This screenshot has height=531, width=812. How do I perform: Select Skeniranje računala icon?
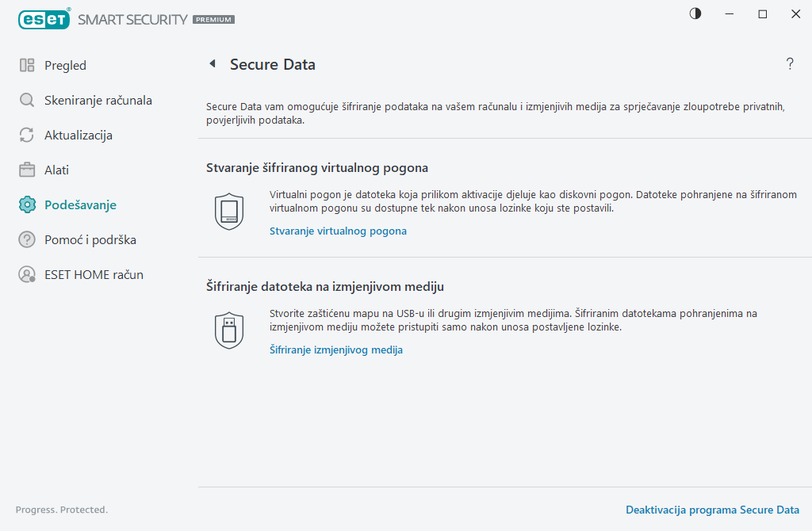(25, 100)
